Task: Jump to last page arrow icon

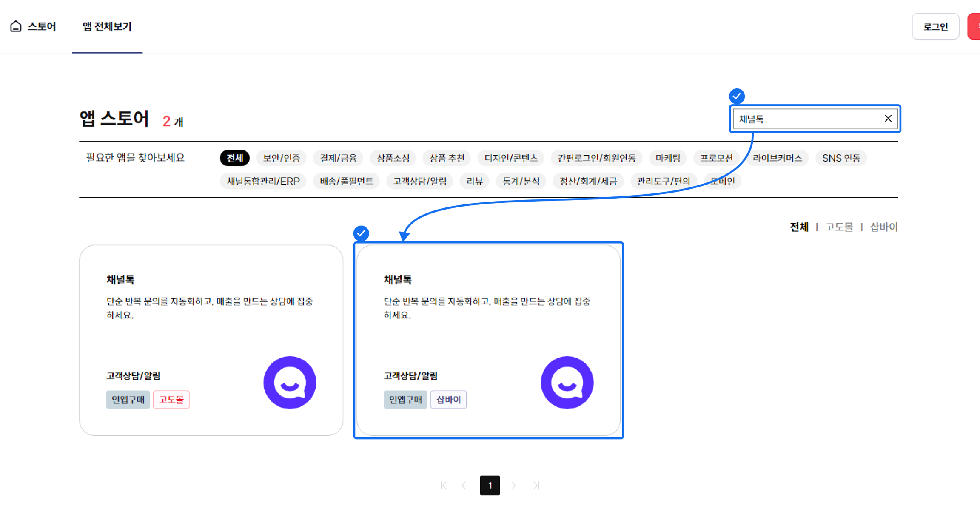Action: pos(536,486)
